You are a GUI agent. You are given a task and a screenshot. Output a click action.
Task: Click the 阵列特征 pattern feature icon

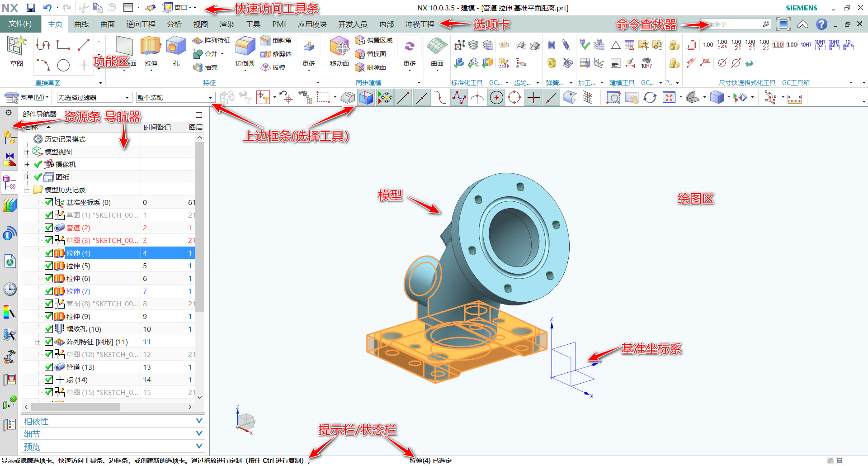[x=198, y=40]
